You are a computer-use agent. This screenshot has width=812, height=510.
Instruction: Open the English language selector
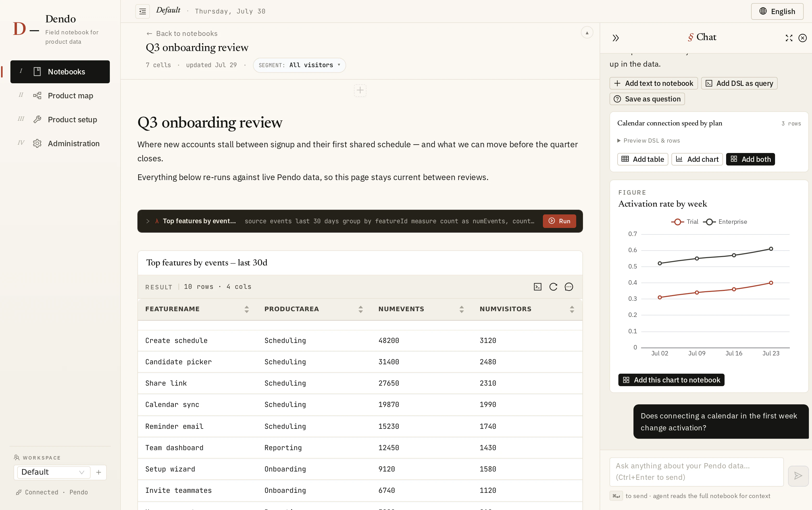pos(777,11)
